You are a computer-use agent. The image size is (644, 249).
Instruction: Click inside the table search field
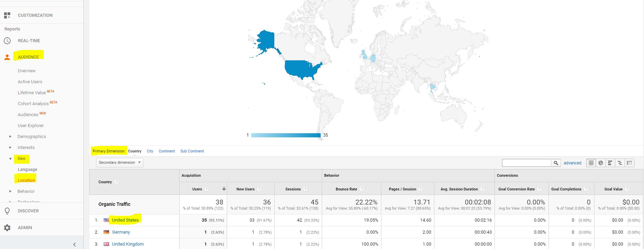pyautogui.click(x=526, y=163)
